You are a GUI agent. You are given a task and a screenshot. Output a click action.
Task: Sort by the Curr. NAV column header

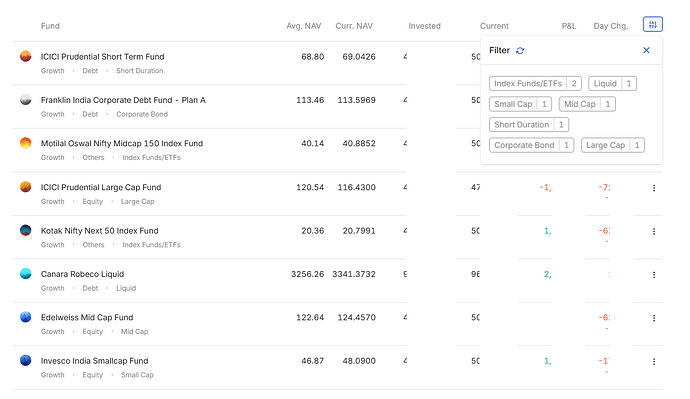[354, 26]
